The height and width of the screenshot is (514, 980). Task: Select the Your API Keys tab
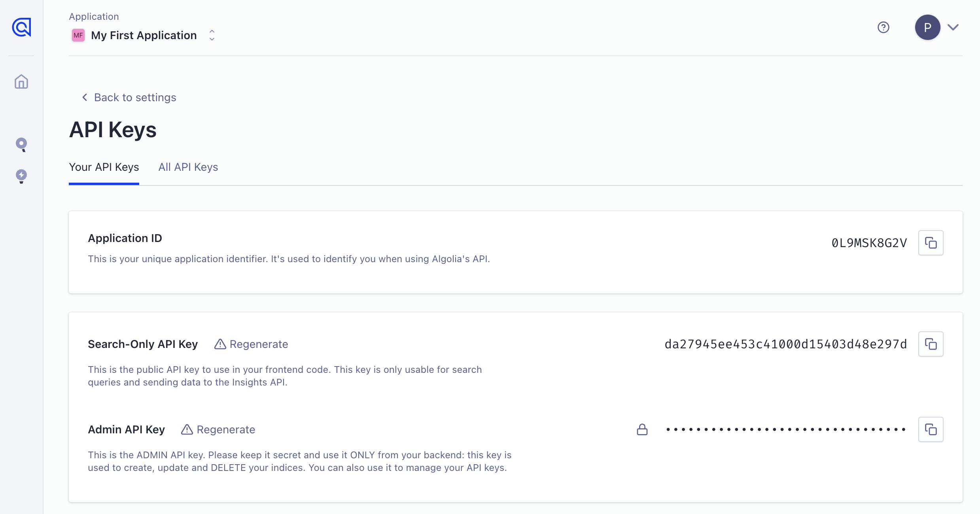(x=104, y=166)
